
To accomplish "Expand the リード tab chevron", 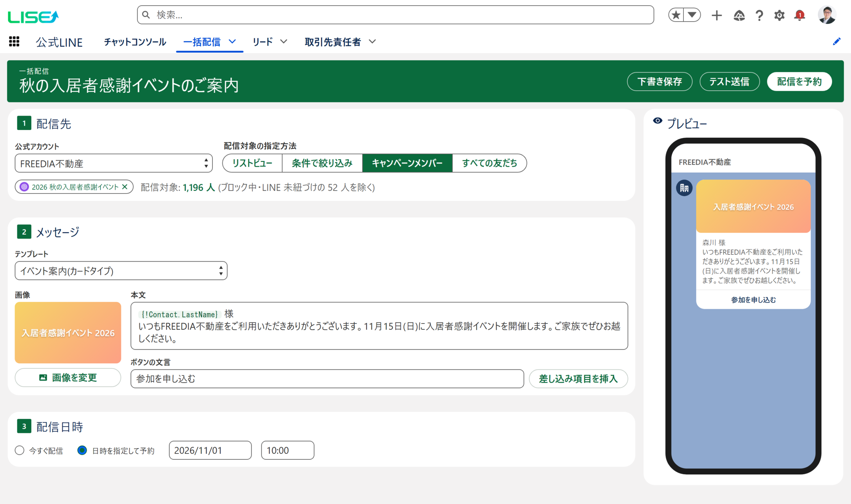I will [284, 42].
